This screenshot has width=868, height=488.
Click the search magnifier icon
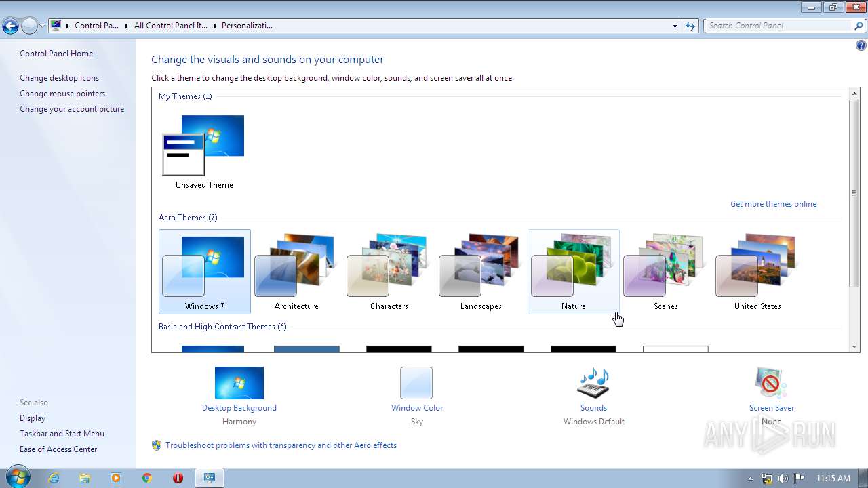pyautogui.click(x=859, y=26)
